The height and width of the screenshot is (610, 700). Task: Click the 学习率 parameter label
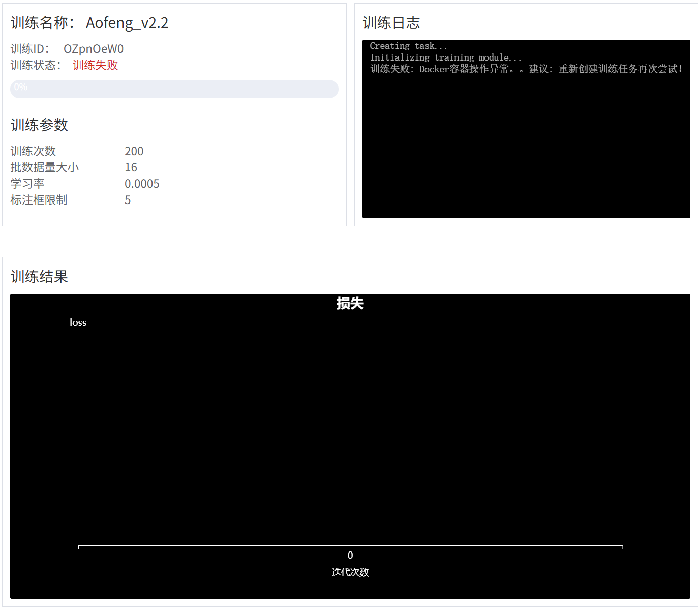(27, 184)
